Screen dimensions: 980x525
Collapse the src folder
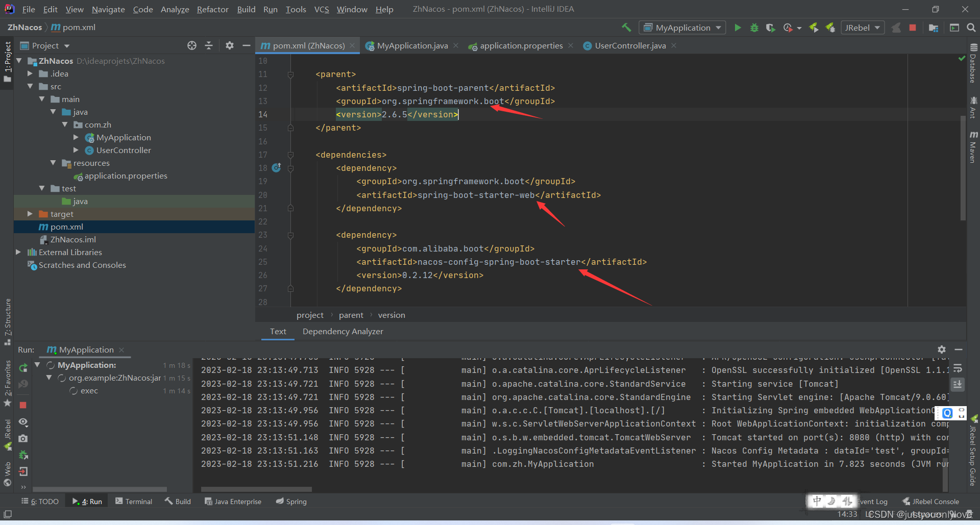30,86
